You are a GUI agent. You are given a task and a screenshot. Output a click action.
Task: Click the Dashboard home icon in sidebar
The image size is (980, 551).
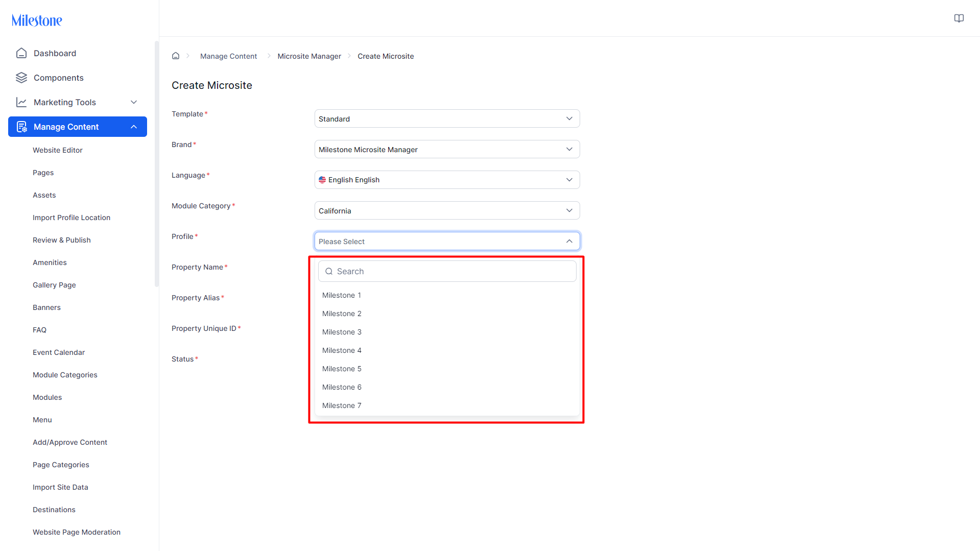coord(21,53)
